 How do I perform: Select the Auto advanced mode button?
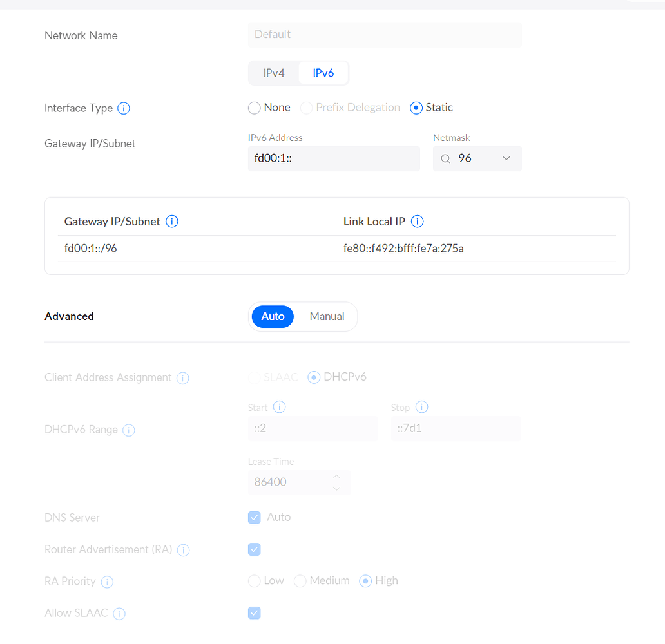(272, 316)
